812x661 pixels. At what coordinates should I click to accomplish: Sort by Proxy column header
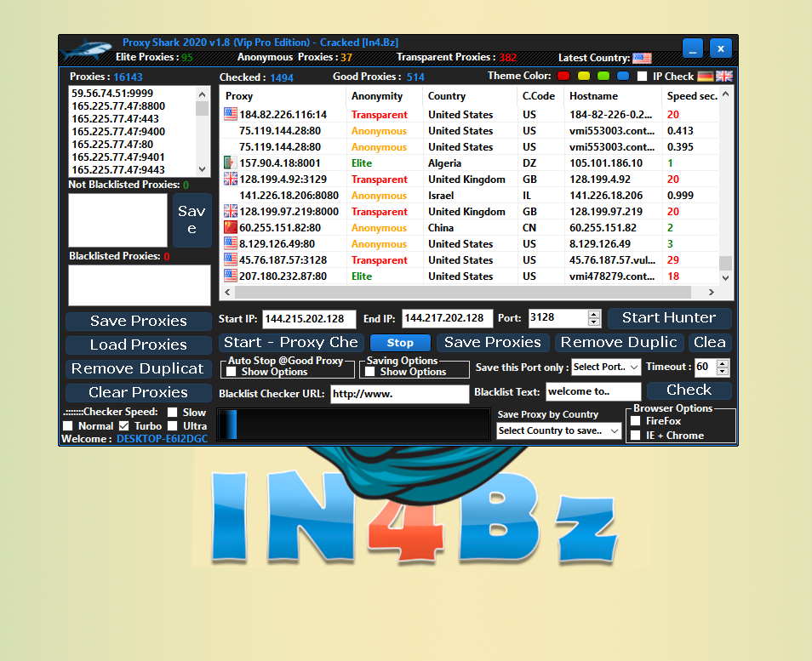(x=283, y=96)
